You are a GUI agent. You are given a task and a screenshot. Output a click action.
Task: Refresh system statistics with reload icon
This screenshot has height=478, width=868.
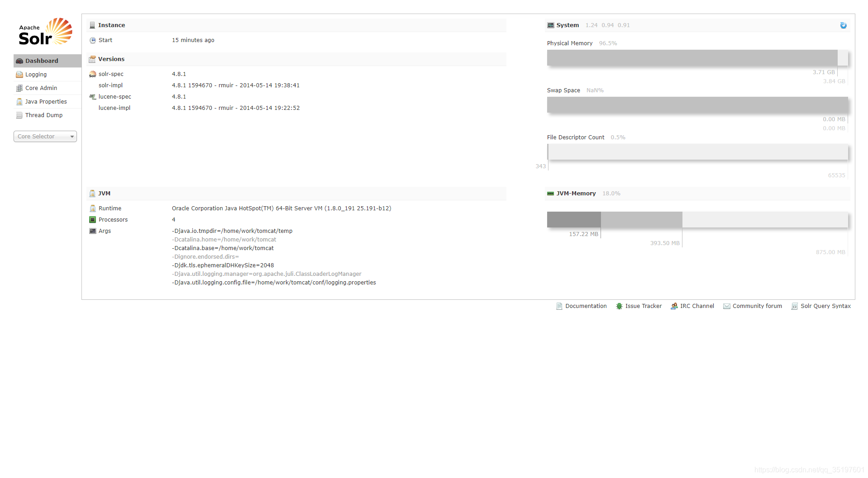click(844, 25)
